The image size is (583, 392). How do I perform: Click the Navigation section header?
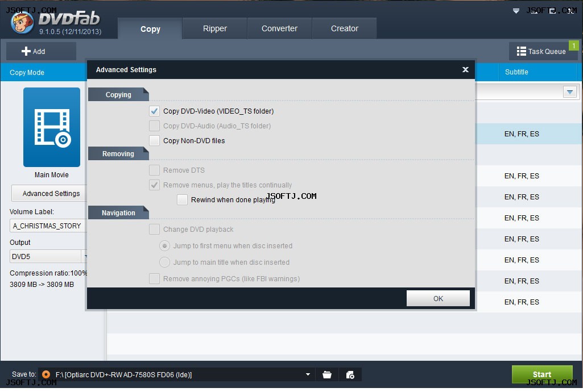coord(118,212)
